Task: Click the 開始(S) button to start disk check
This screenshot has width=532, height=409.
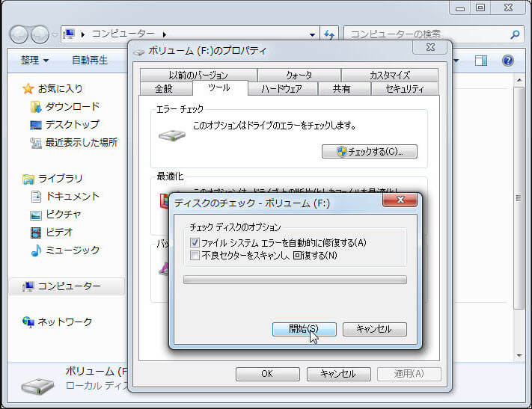Action: (x=304, y=329)
